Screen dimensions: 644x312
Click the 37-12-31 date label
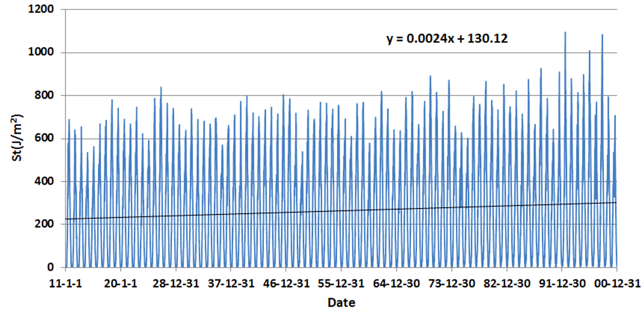pyautogui.click(x=231, y=284)
